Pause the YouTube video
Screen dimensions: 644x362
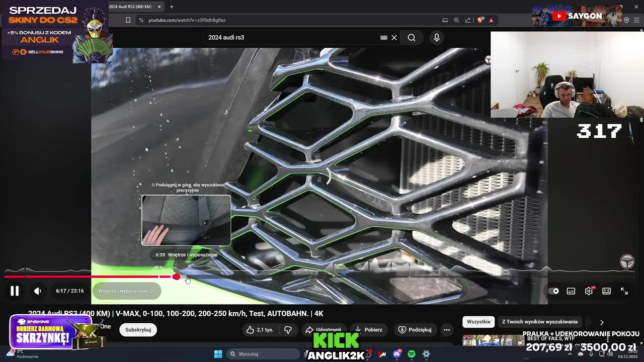point(15,291)
